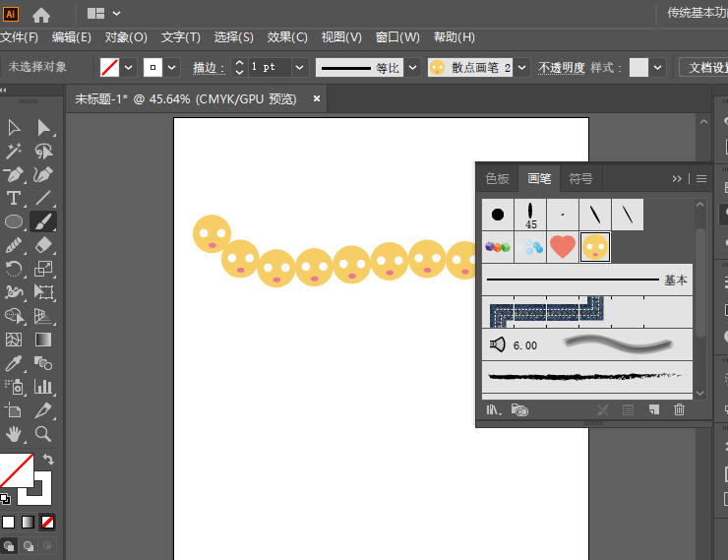
Task: Switch paint mode to Gradient
Action: click(x=28, y=522)
